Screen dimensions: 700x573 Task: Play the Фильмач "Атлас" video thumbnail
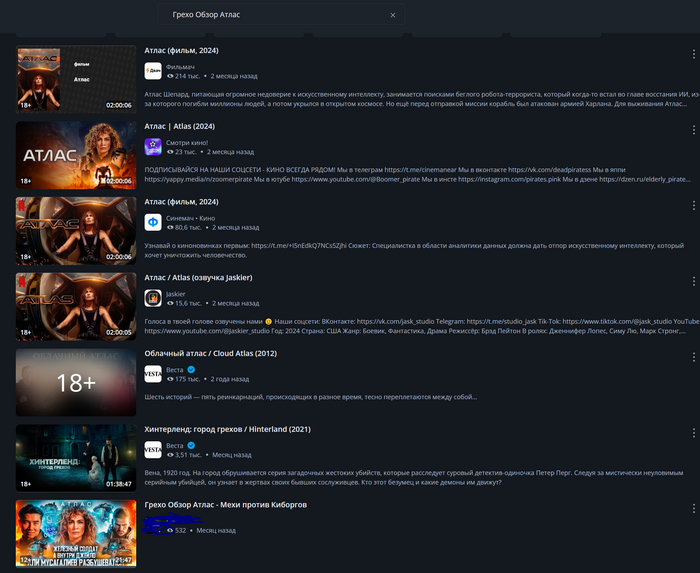76,79
